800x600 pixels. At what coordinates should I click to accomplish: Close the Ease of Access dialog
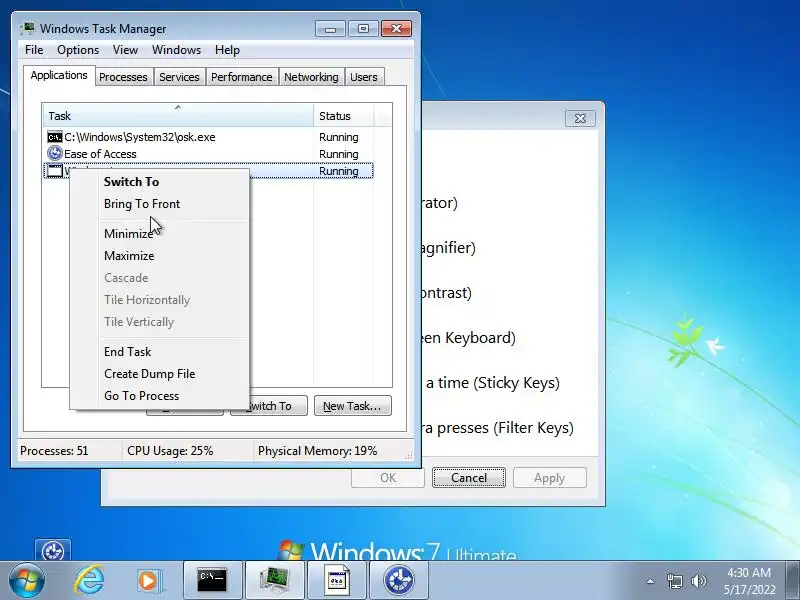tap(580, 118)
